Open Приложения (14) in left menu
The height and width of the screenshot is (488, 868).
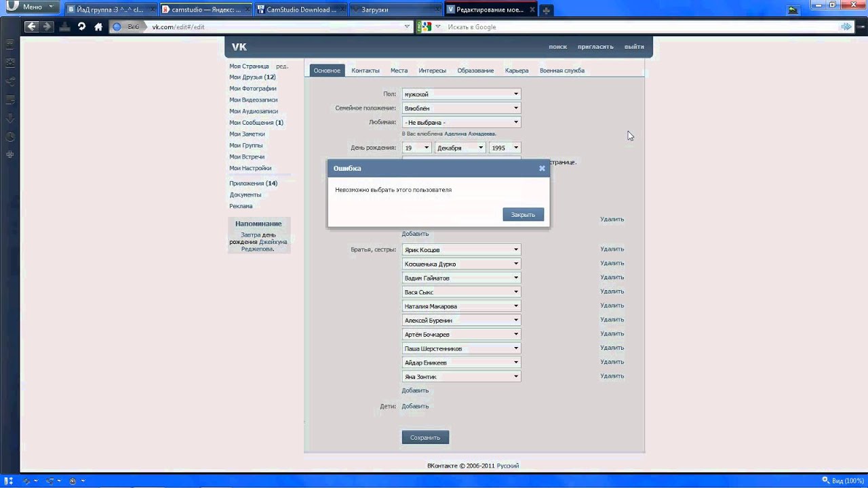[254, 183]
